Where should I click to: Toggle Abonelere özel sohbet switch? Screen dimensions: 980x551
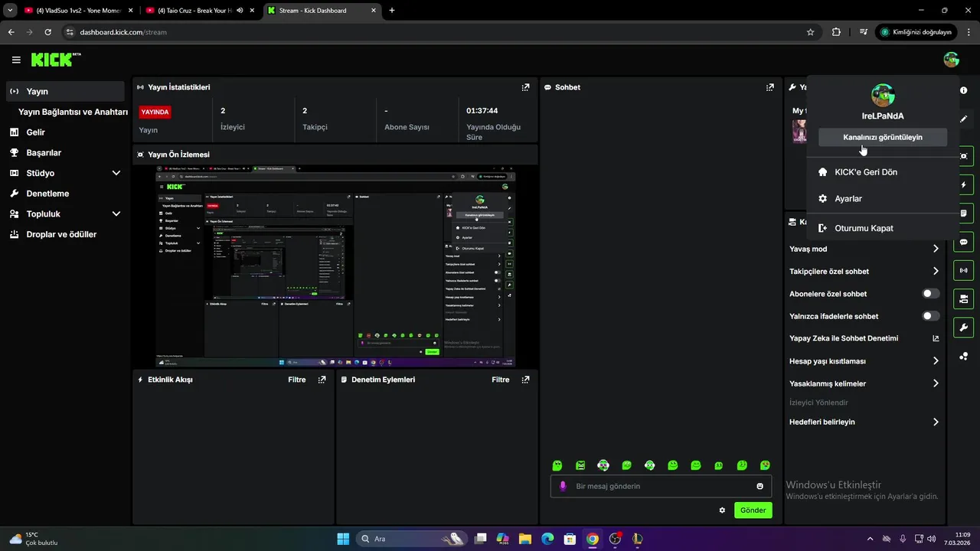pos(931,294)
